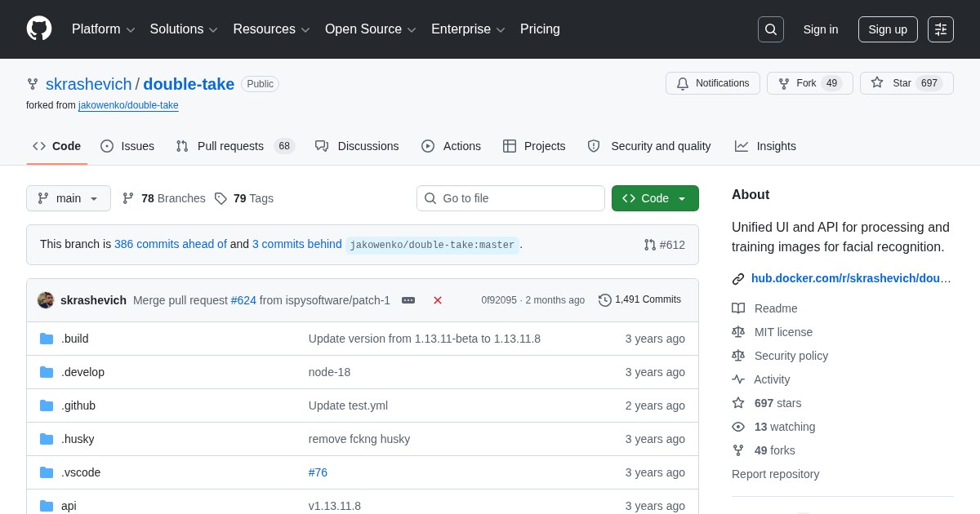The width and height of the screenshot is (980, 514).
Task: Open the search magnifier in header
Action: (x=771, y=29)
